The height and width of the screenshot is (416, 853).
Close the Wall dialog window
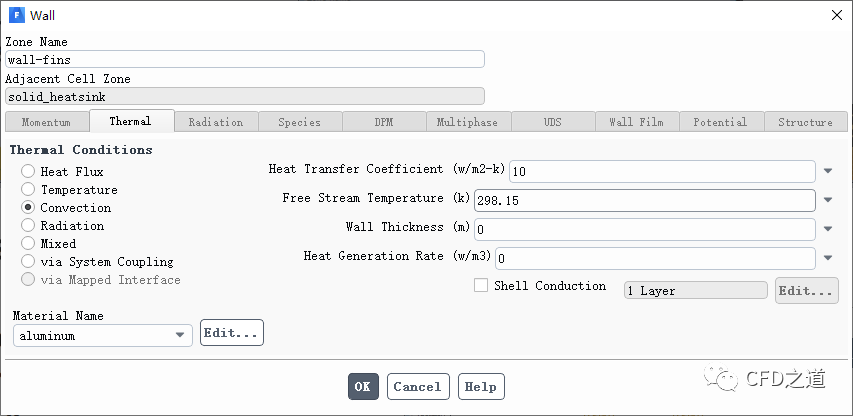point(836,15)
